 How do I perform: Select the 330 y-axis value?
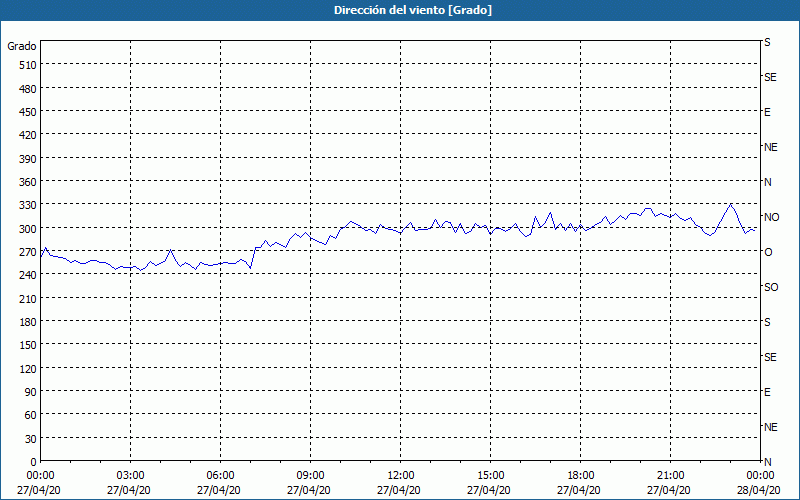(28, 205)
